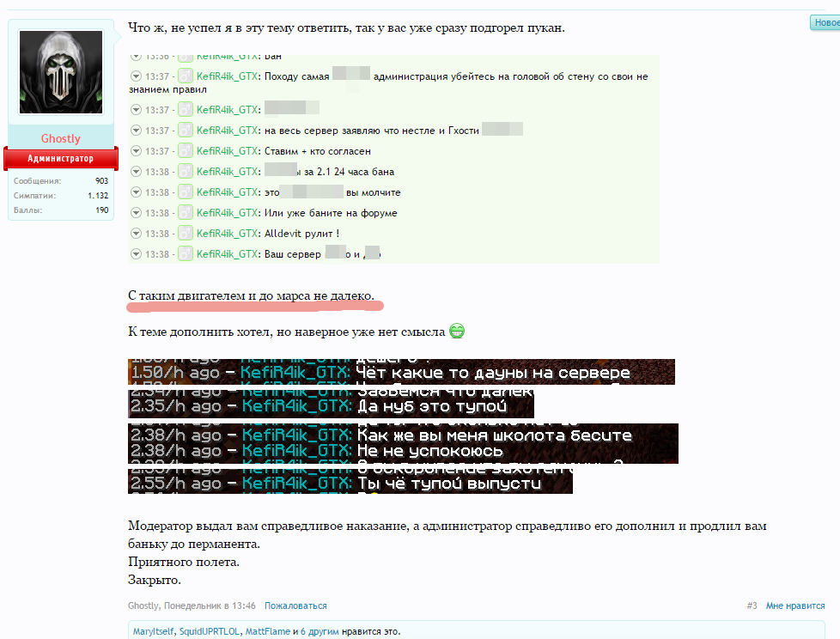Open Ghostly's skull avatar picture
840x639 pixels.
60,72
